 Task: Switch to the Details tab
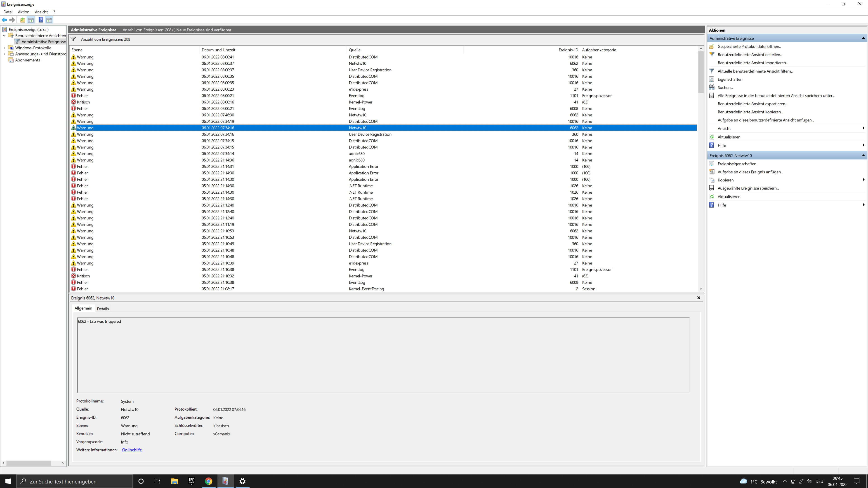(x=103, y=309)
